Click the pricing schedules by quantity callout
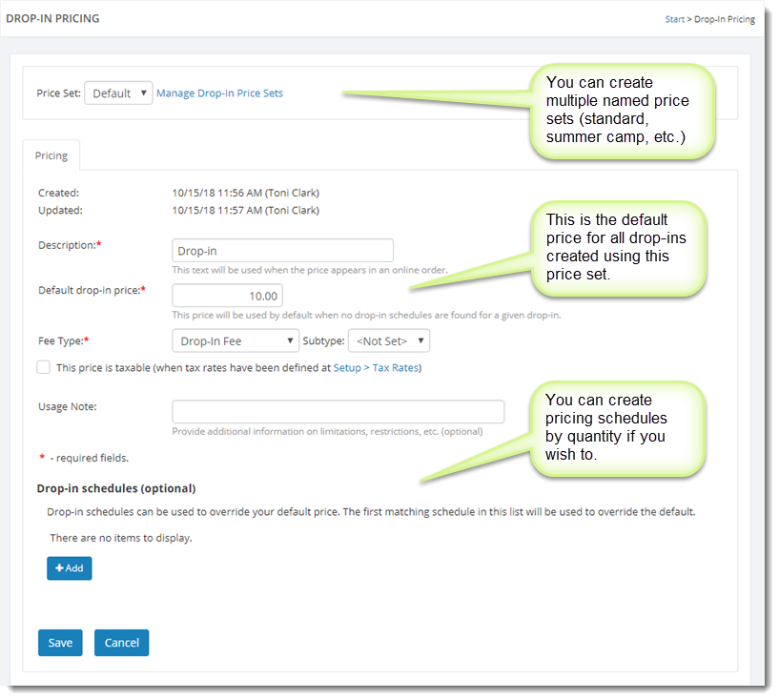779x700 pixels. [615, 427]
